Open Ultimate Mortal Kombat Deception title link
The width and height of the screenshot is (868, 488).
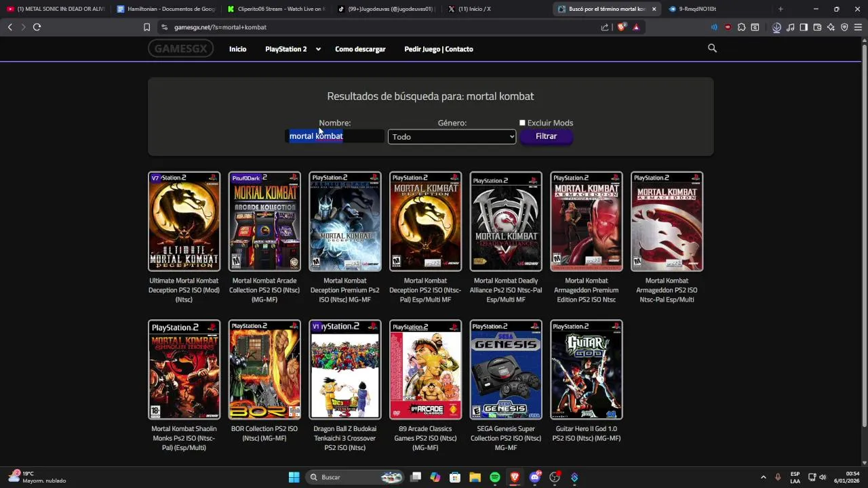[184, 290]
